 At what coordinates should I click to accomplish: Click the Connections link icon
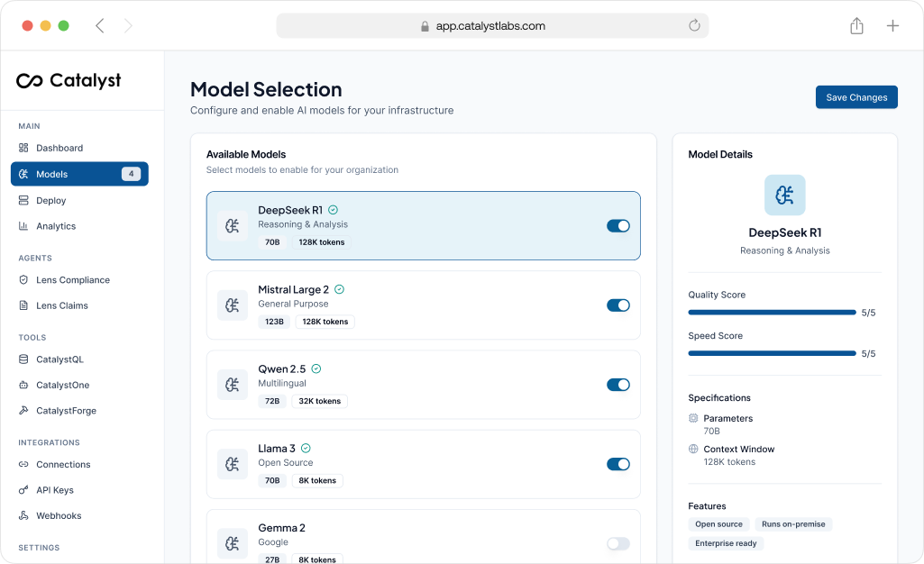[23, 465]
